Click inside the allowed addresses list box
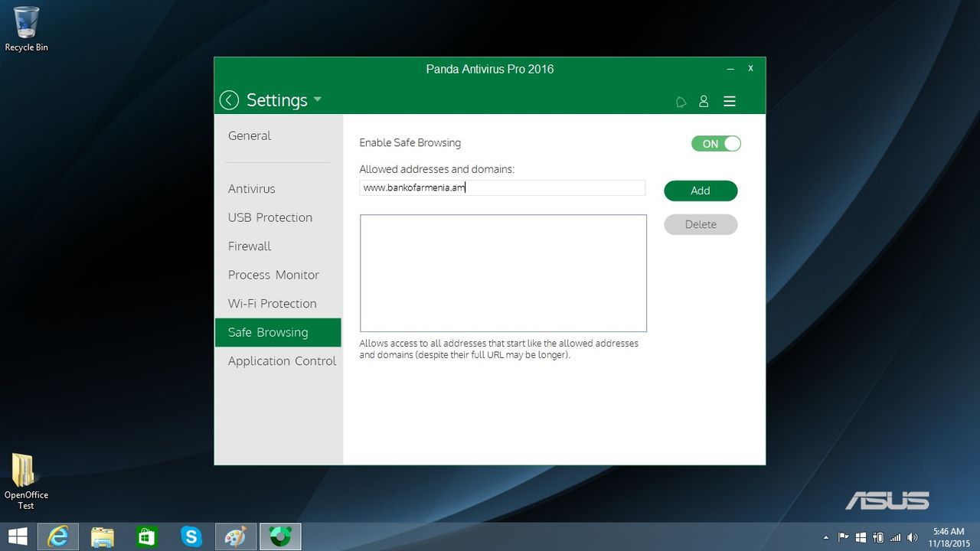The image size is (980, 551). (x=503, y=273)
